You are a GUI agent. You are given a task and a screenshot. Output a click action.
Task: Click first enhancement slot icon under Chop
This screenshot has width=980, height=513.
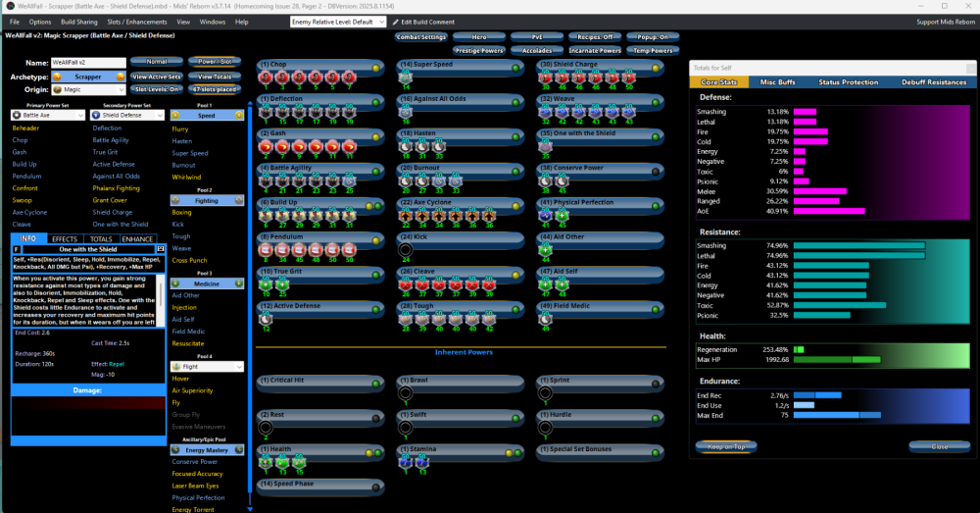click(x=265, y=77)
